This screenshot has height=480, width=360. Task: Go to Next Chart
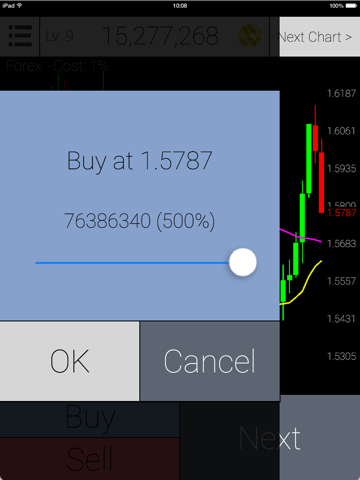click(x=320, y=37)
